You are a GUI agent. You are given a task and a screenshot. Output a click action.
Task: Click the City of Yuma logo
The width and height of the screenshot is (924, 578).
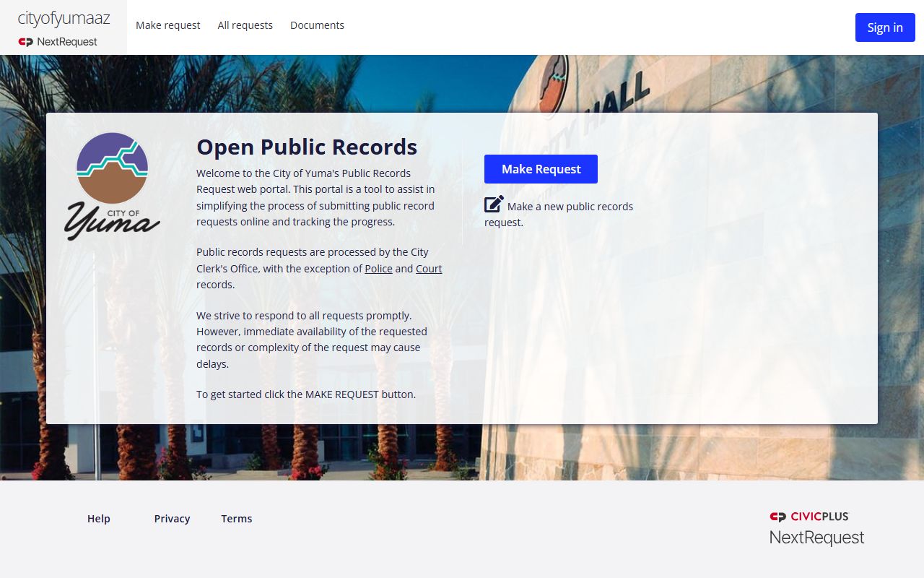click(x=112, y=186)
